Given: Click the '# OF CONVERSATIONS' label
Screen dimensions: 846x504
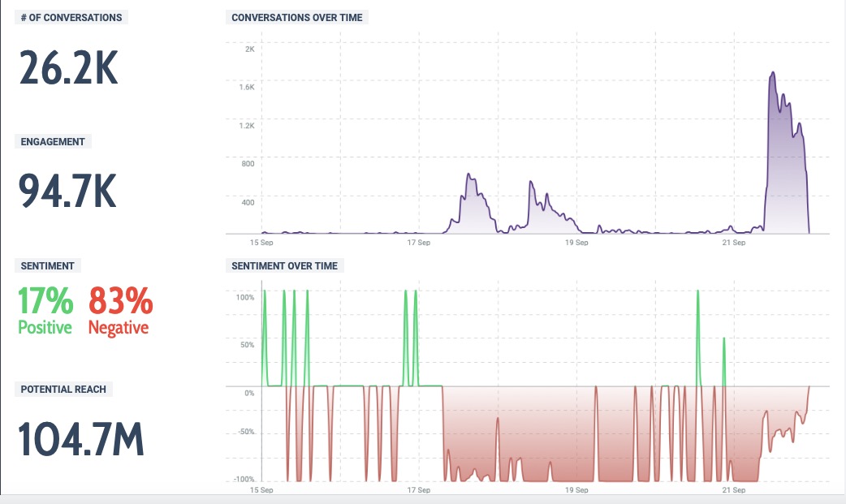Looking at the screenshot, I should (71, 17).
